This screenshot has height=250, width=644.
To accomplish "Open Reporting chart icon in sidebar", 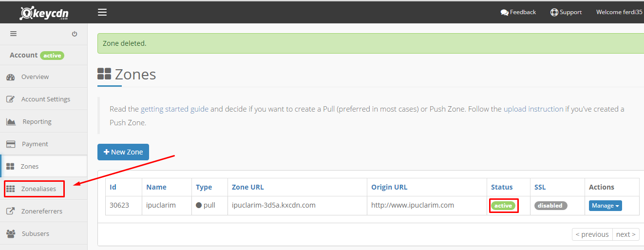I will click(11, 122).
